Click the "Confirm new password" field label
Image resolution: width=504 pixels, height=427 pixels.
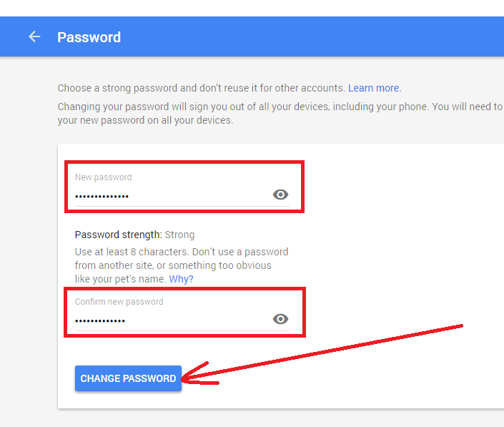(x=119, y=302)
